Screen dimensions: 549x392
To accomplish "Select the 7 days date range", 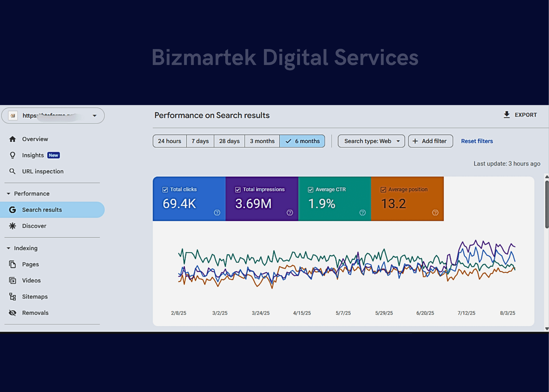I will [200, 141].
